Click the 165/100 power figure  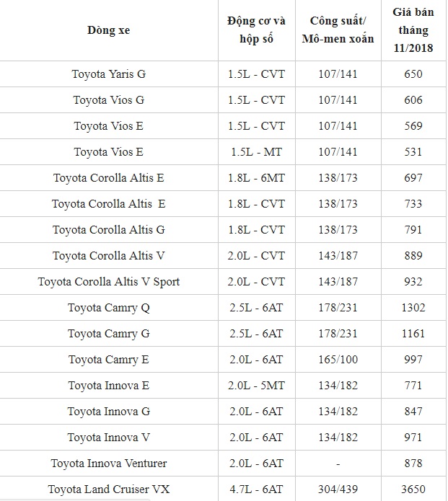[x=338, y=359]
